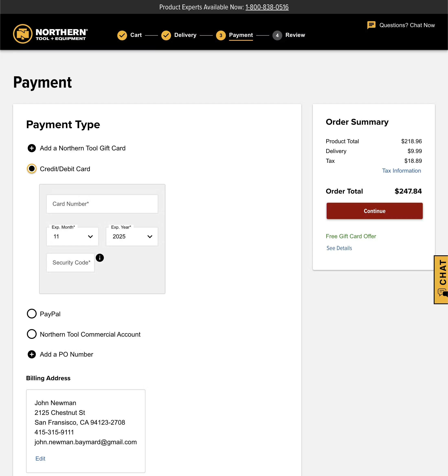Edit the billing address
The image size is (448, 476).
click(40, 458)
